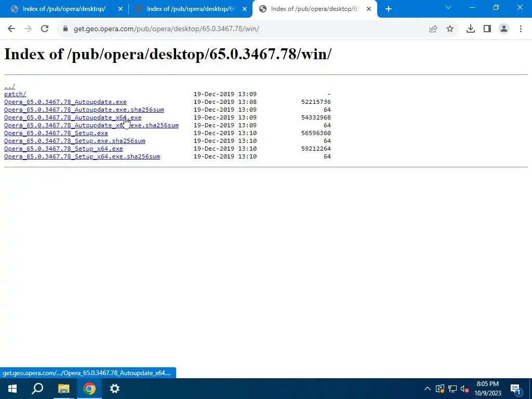Open Setup_x64.exe.sha256sum link

(x=82, y=156)
